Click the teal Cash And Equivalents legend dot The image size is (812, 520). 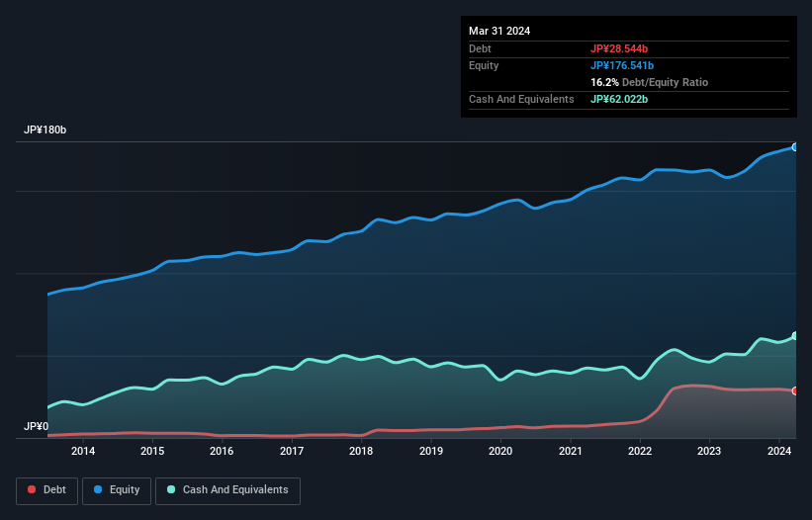click(x=171, y=490)
